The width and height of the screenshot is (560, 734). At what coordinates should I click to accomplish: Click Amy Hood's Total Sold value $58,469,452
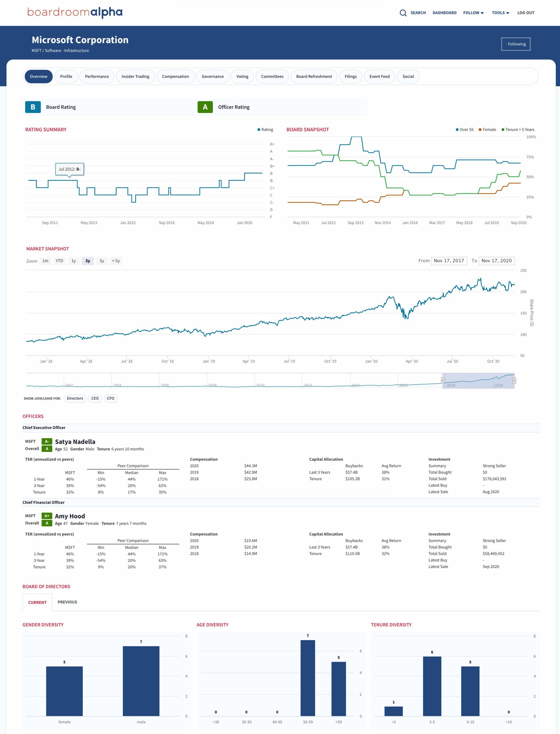(x=493, y=553)
